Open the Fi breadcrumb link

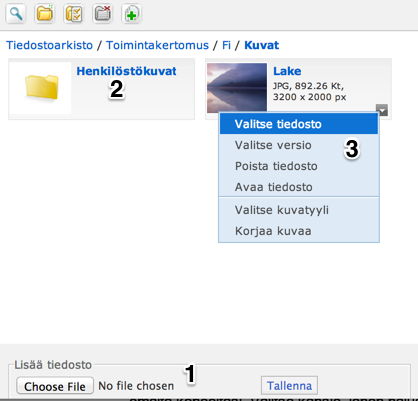[x=226, y=45]
